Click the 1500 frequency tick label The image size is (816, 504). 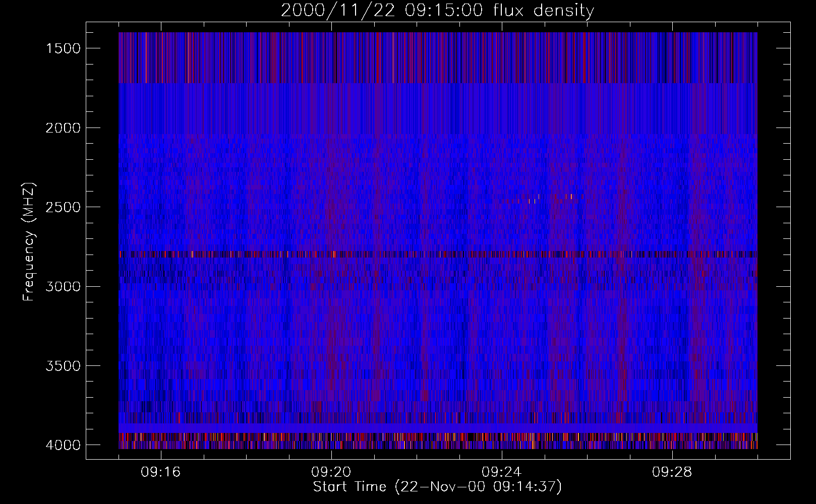63,48
